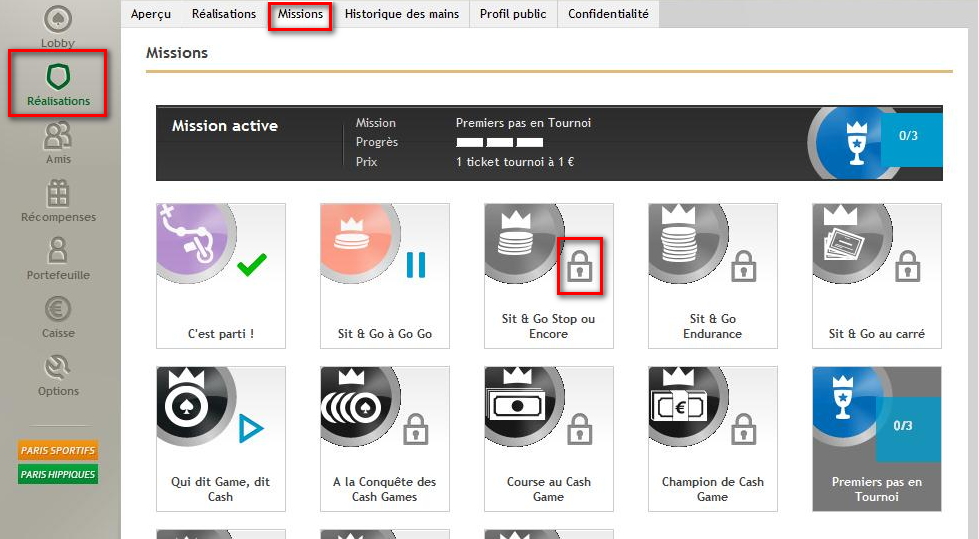This screenshot has width=979, height=539.
Task: Open the Premiers pas en Tournoi mission card
Action: point(877,438)
